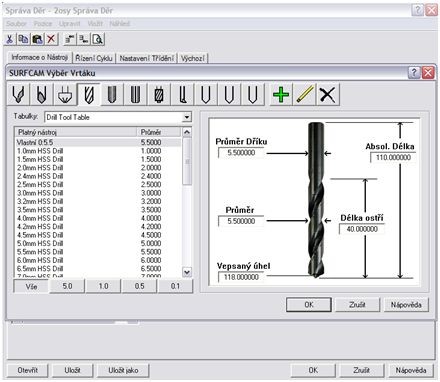440x382 pixels.
Task: Edit tool with the yellow pencil icon
Action: [304, 94]
